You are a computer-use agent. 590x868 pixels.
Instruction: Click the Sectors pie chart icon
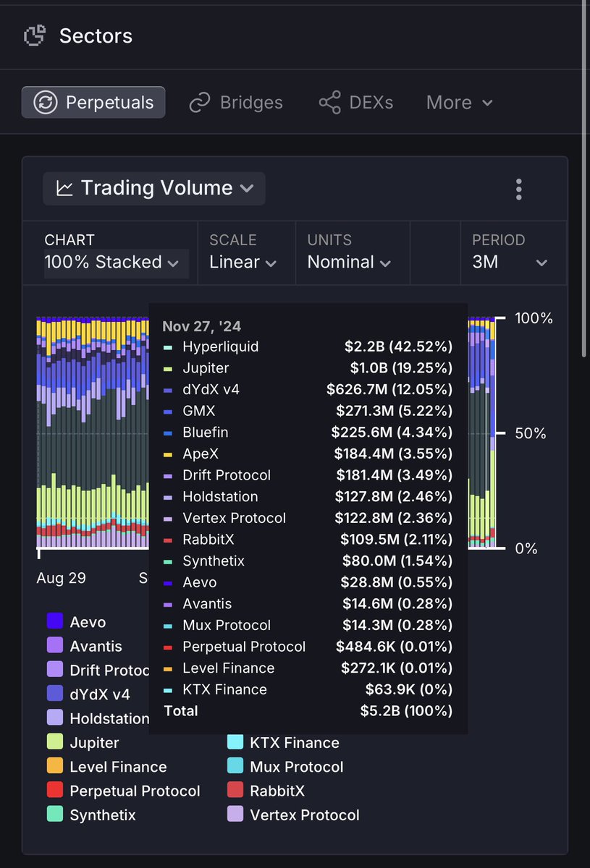click(x=35, y=35)
